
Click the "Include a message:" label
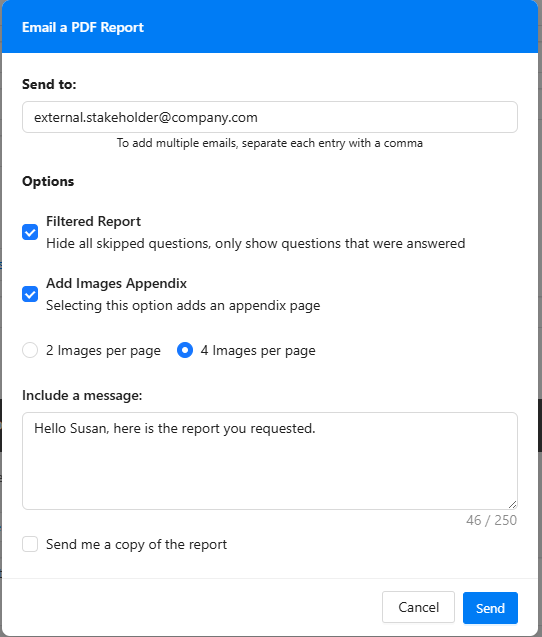point(82,395)
